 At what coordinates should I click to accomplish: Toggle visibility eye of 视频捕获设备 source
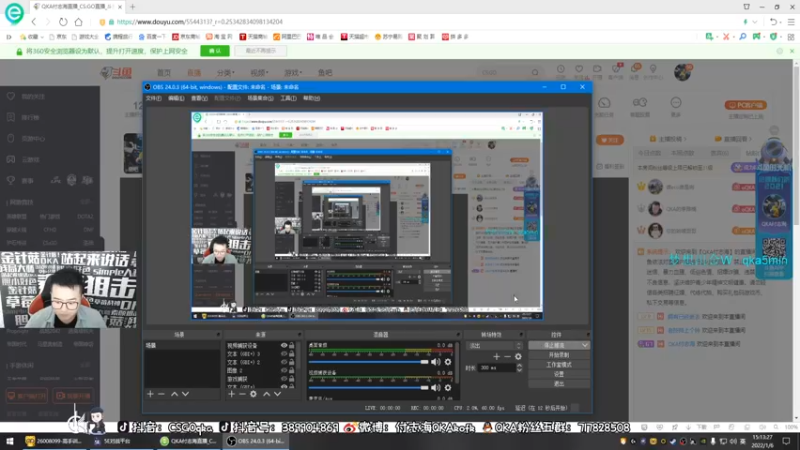coord(284,345)
